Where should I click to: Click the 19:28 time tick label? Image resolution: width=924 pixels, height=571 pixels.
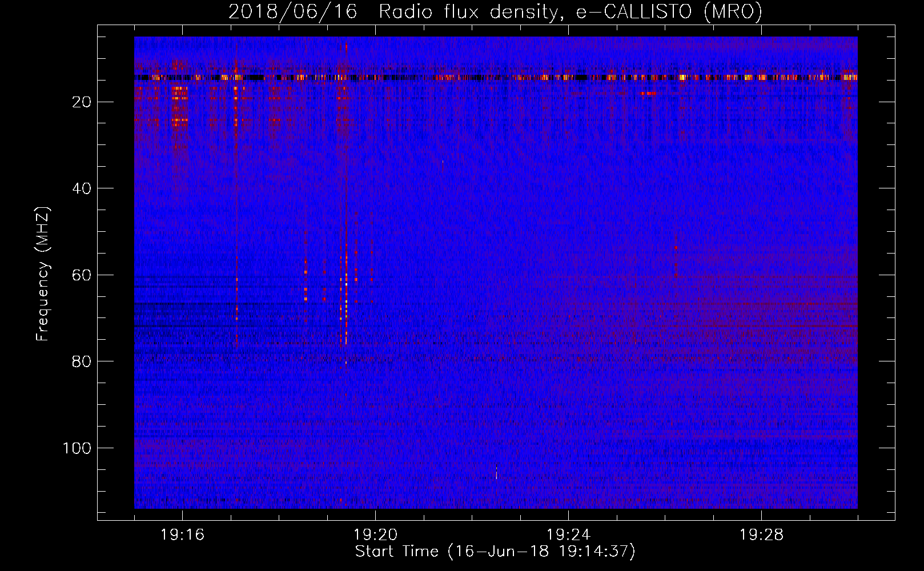coord(761,535)
